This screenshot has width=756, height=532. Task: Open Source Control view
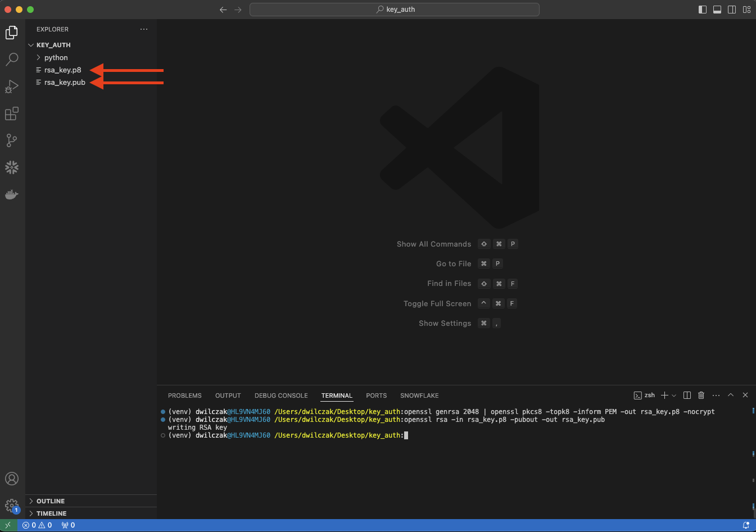(12, 140)
